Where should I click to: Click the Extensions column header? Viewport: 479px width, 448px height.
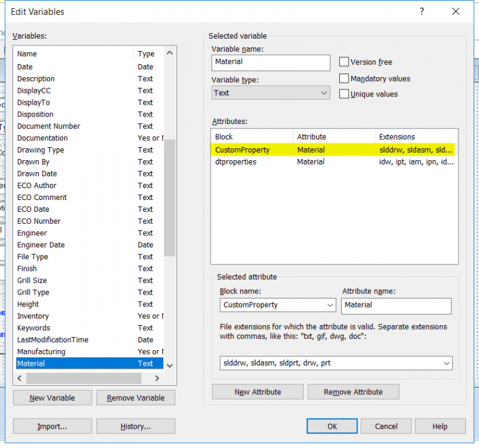(x=417, y=136)
